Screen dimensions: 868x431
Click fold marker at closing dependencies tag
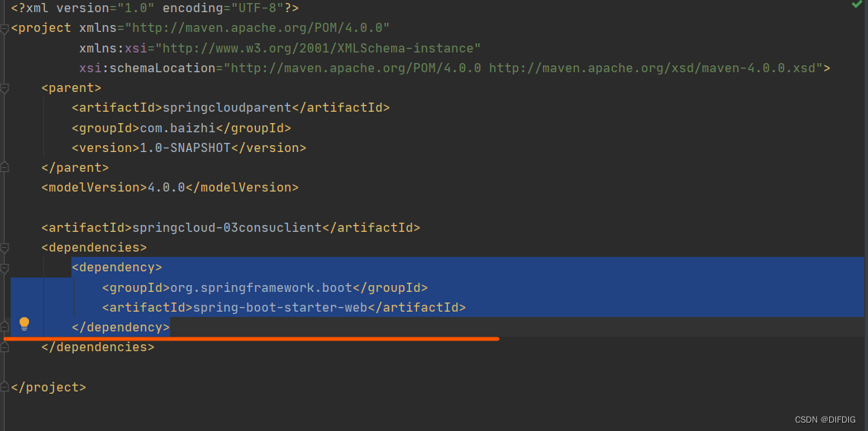pos(5,348)
